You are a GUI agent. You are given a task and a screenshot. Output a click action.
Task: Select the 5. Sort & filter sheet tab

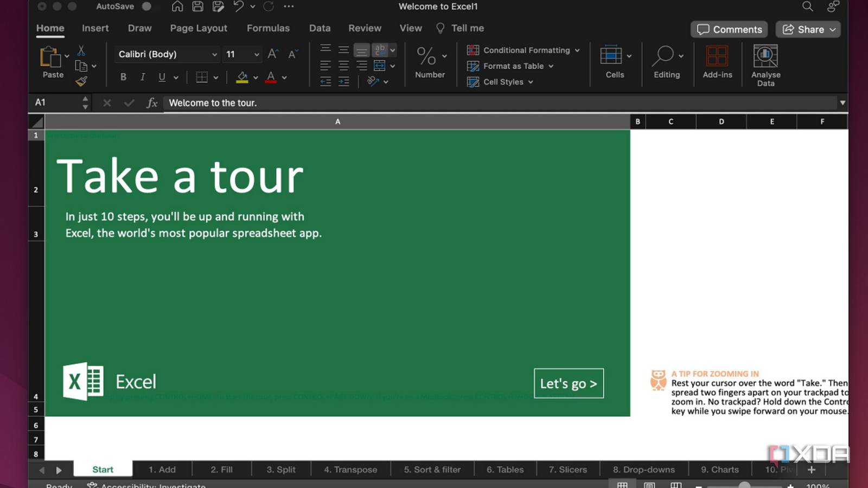point(432,470)
